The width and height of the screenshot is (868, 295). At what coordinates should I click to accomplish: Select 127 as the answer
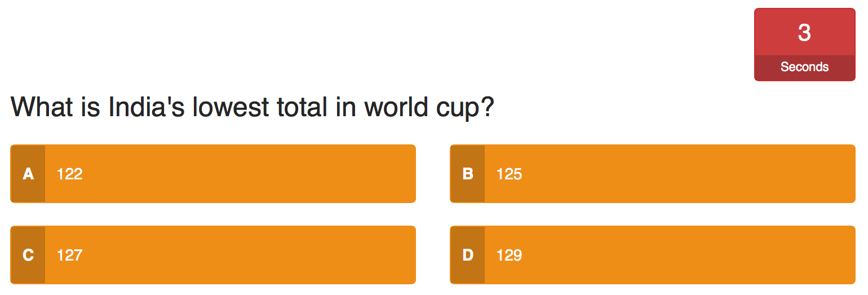tap(70, 255)
